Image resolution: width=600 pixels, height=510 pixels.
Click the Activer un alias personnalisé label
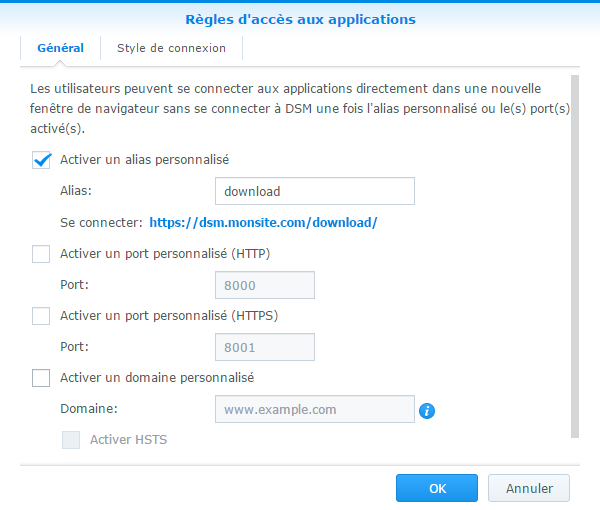tap(145, 160)
